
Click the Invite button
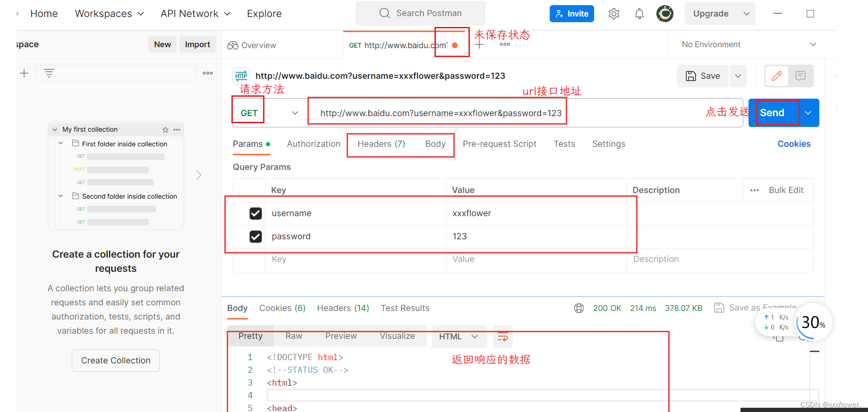click(572, 14)
